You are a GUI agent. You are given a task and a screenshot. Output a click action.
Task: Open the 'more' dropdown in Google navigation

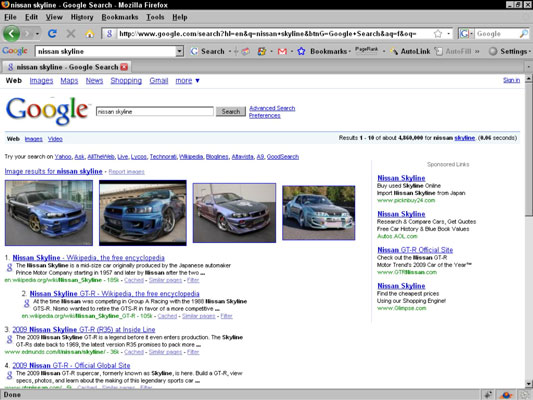point(187,81)
